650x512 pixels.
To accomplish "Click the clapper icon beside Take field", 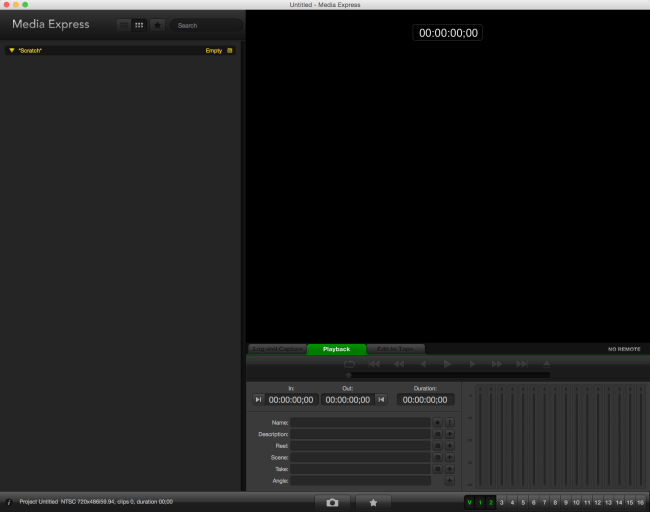I will tap(437, 469).
